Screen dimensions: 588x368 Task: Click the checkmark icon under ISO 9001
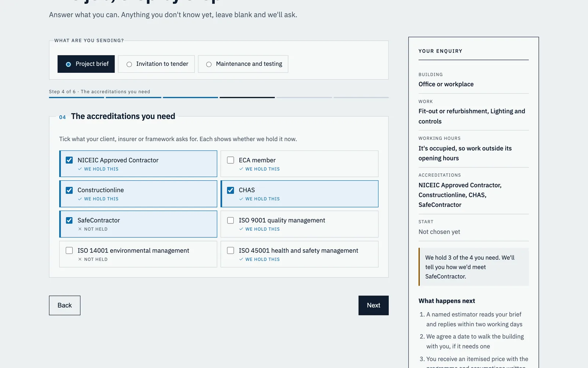pyautogui.click(x=241, y=229)
